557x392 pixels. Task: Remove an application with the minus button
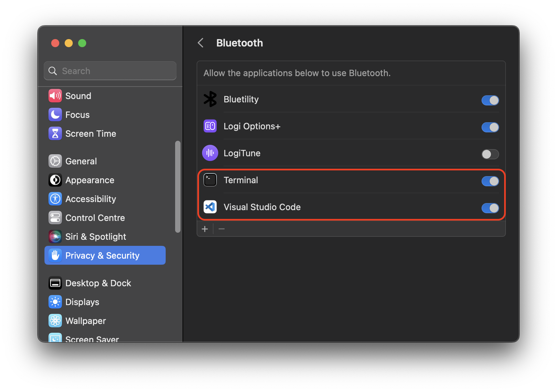pyautogui.click(x=222, y=229)
